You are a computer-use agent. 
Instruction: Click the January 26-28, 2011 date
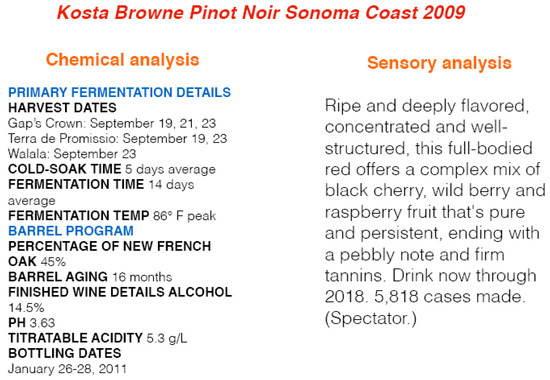coord(67,369)
